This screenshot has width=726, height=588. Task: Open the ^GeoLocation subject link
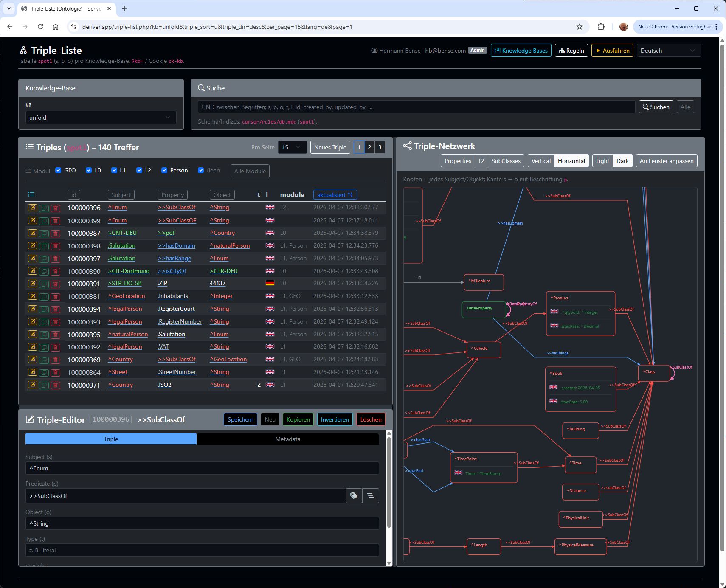(127, 296)
